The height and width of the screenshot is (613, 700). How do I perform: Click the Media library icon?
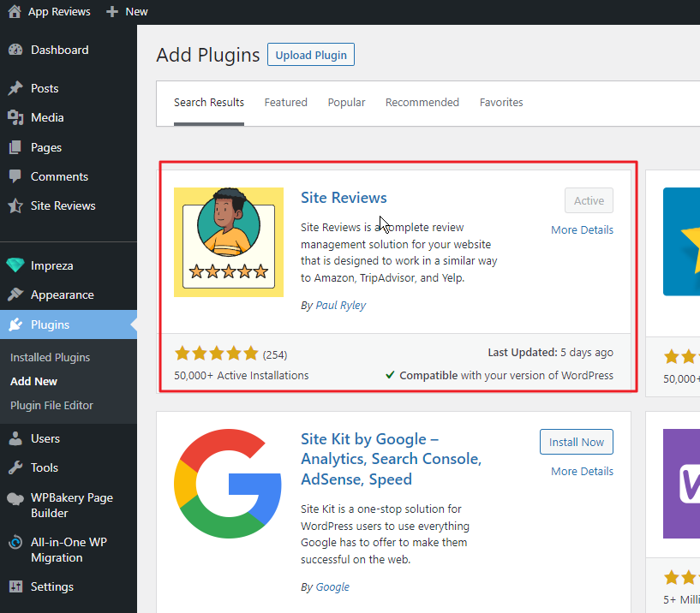[x=15, y=118]
